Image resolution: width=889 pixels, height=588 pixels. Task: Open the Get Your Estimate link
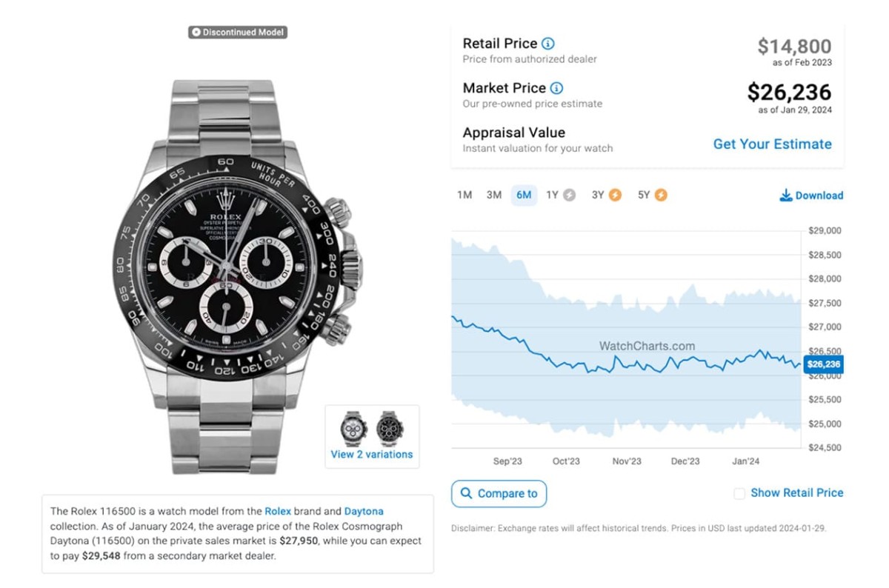tap(772, 144)
